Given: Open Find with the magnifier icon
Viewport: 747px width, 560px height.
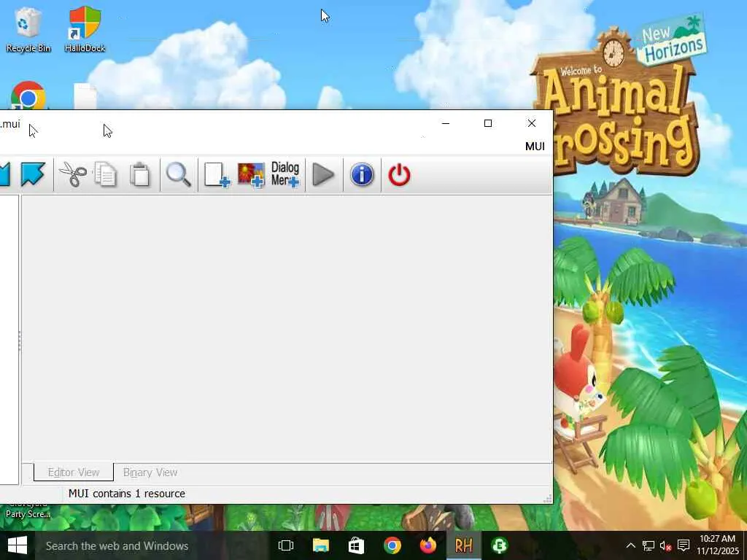Looking at the screenshot, I should pyautogui.click(x=179, y=174).
